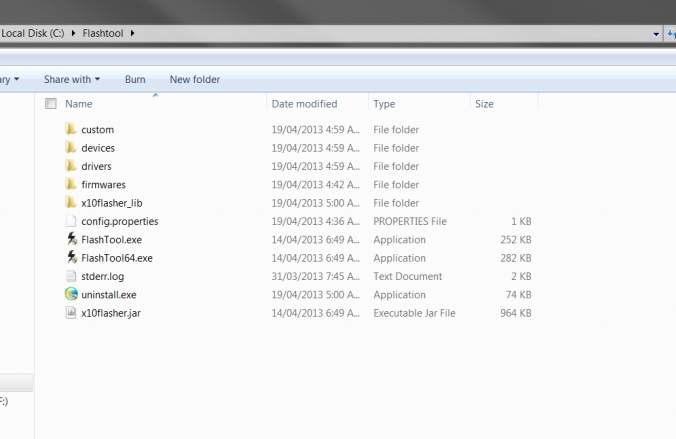Expand the arrow after Local Disk (C:)

point(73,33)
